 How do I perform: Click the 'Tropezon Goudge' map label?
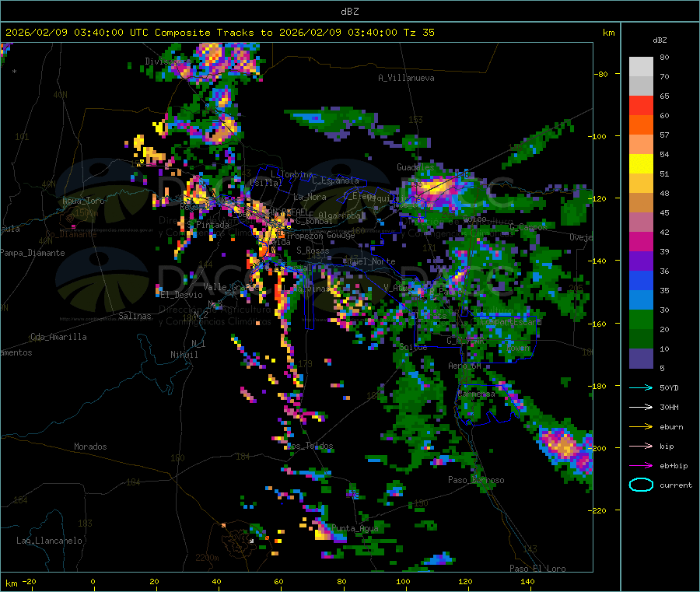click(x=320, y=235)
